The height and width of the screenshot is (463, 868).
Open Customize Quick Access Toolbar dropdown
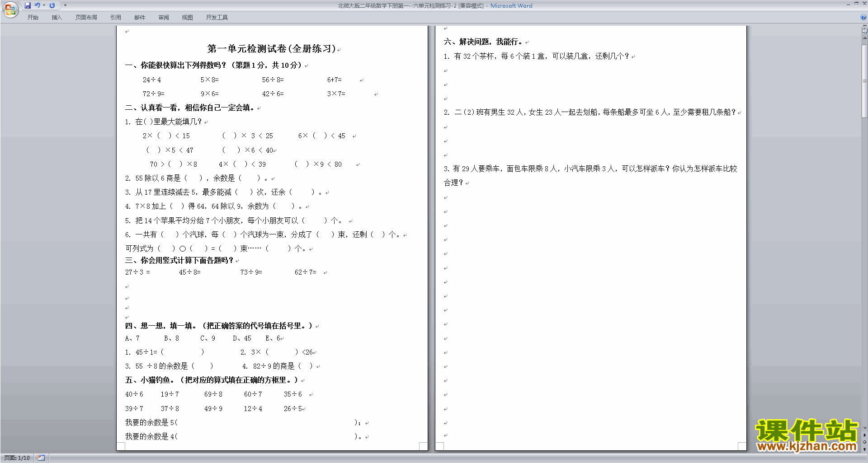tap(65, 5)
